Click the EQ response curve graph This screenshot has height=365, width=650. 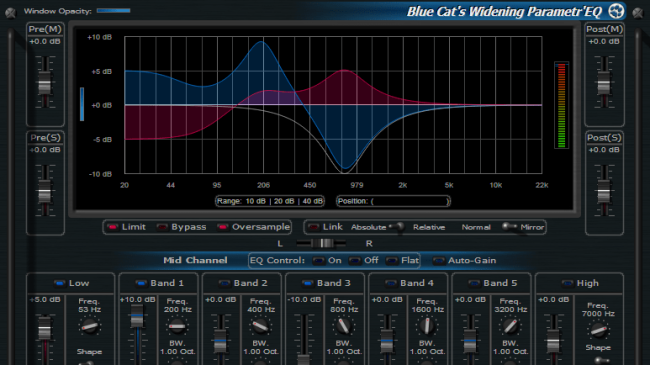[x=333, y=105]
